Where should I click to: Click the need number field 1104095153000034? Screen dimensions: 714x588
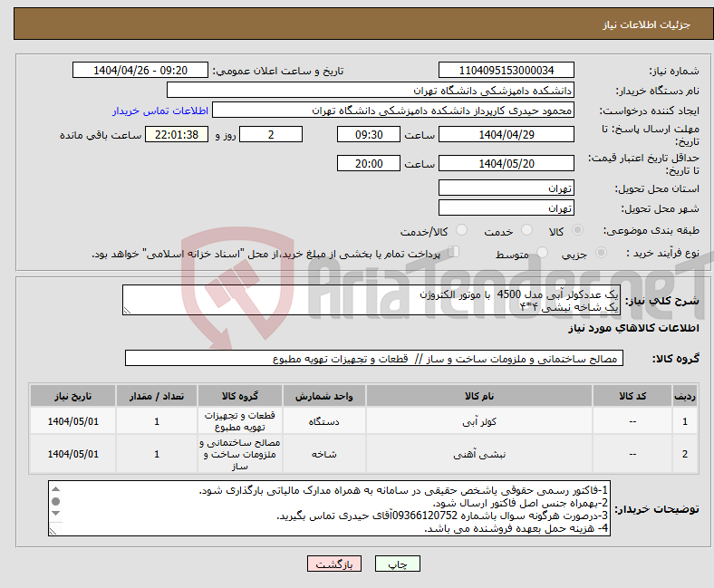click(507, 70)
